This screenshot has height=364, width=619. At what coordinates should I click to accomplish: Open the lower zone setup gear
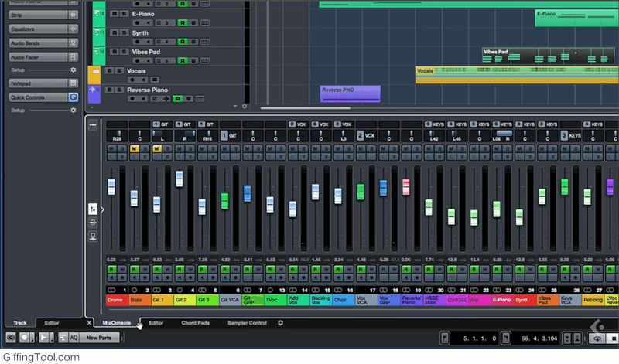pyautogui.click(x=280, y=322)
